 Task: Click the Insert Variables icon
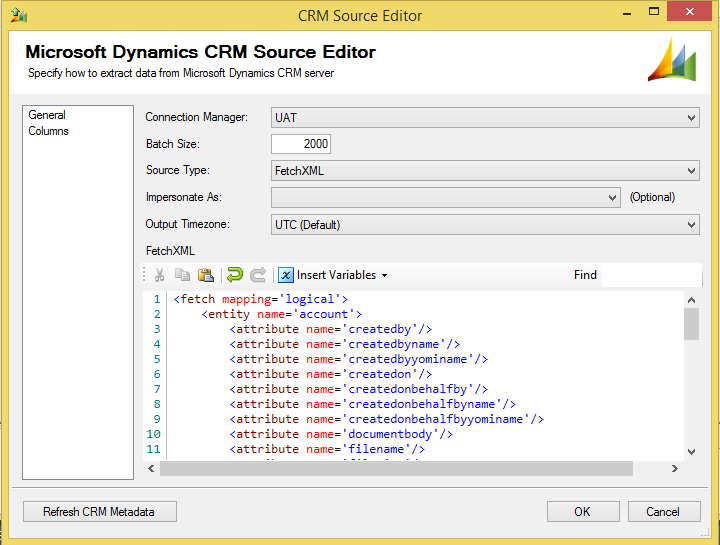click(286, 275)
